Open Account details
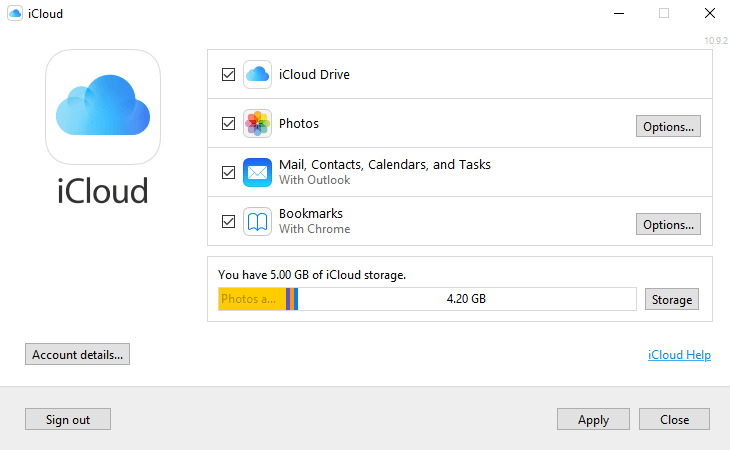Image resolution: width=730 pixels, height=450 pixels. (x=77, y=354)
